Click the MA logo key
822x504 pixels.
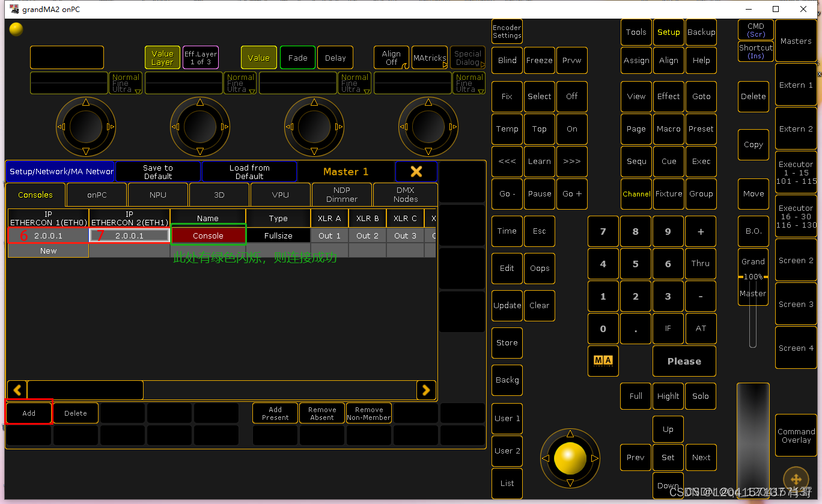603,361
